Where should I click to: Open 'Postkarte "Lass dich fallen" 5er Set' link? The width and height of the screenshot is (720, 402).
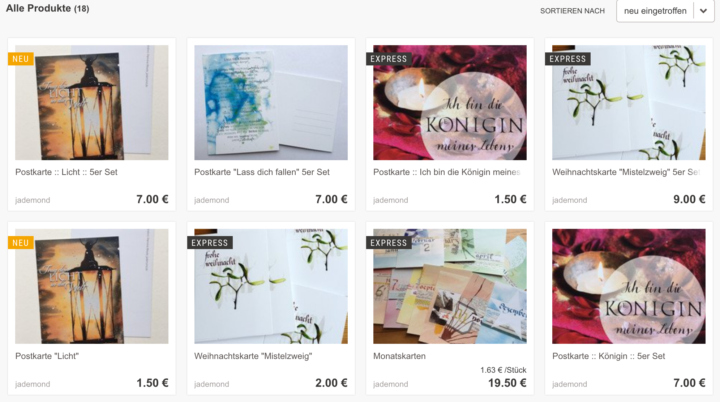tap(262, 172)
